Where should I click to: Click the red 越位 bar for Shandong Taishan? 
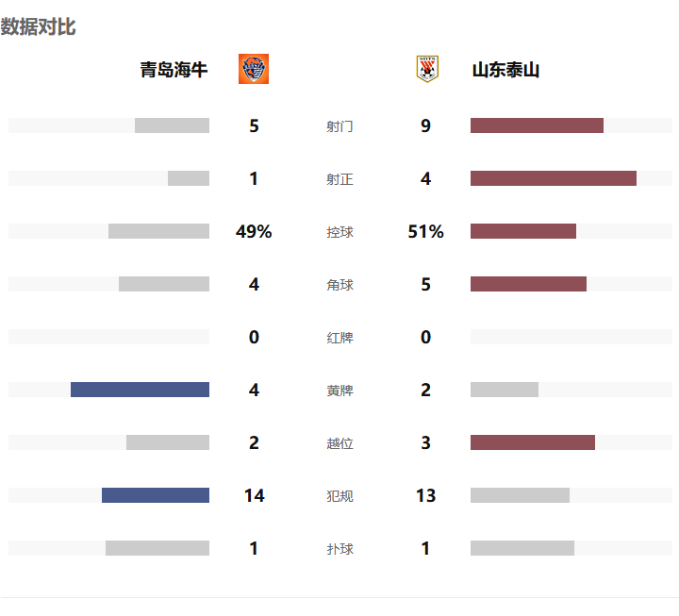(533, 442)
